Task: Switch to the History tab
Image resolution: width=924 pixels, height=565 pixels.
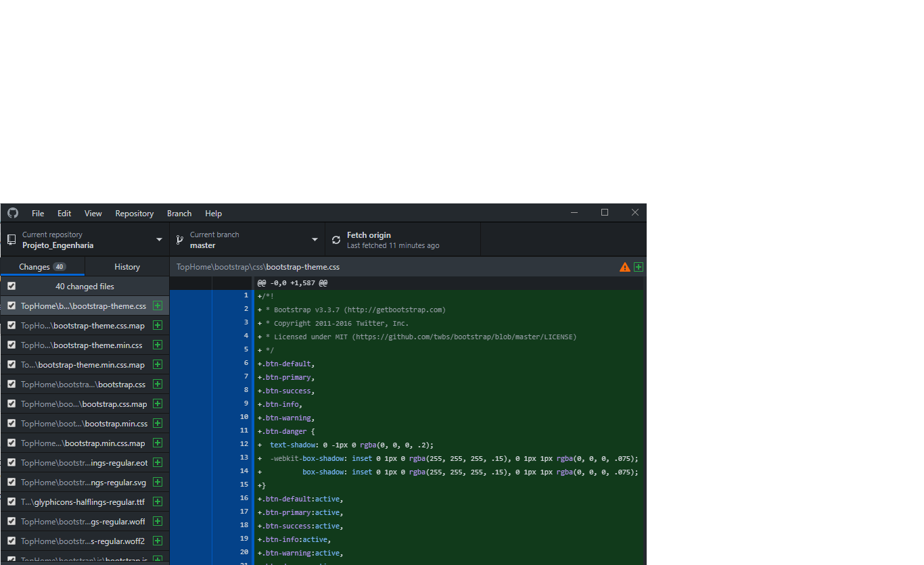Action: pyautogui.click(x=126, y=266)
